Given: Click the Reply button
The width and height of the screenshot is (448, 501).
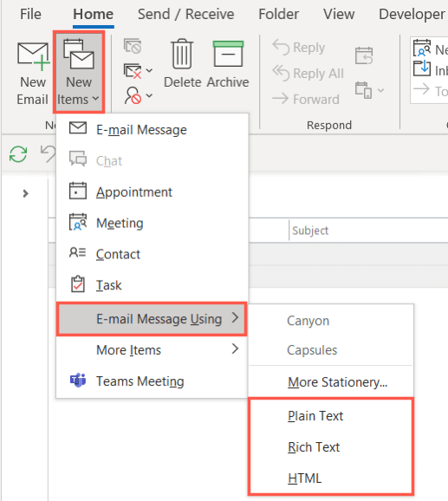Looking at the screenshot, I should coord(299,48).
